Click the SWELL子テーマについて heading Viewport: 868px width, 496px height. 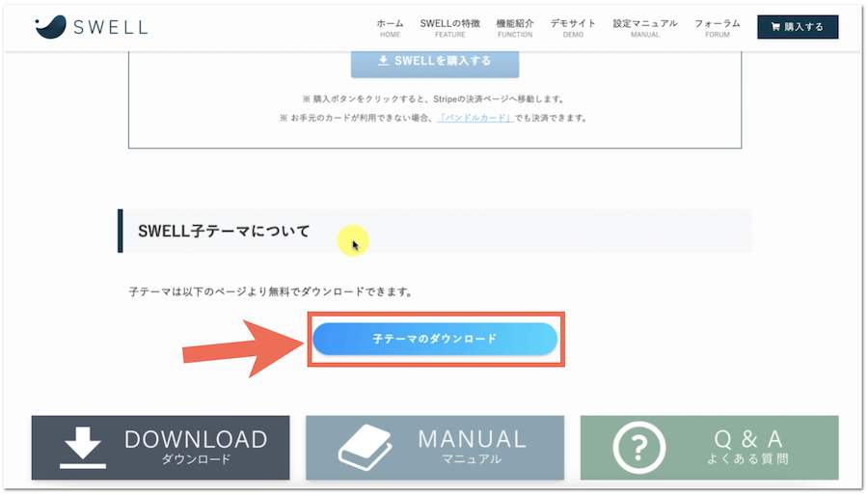click(x=224, y=232)
